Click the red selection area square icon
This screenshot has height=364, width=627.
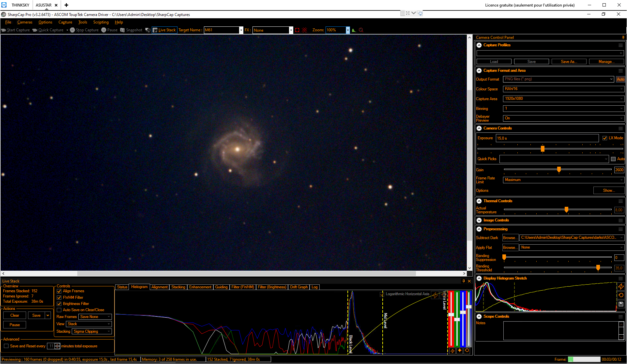pos(297,30)
